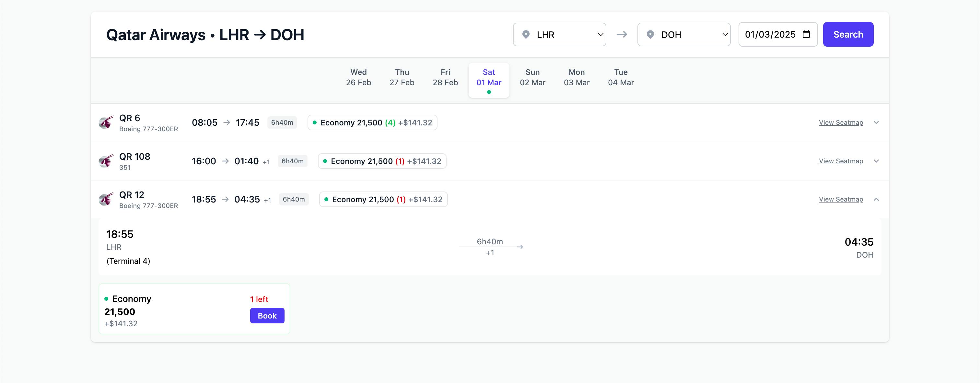980x383 pixels.
Task: Click the large 18:55 departure time at LHR
Action: coord(120,234)
